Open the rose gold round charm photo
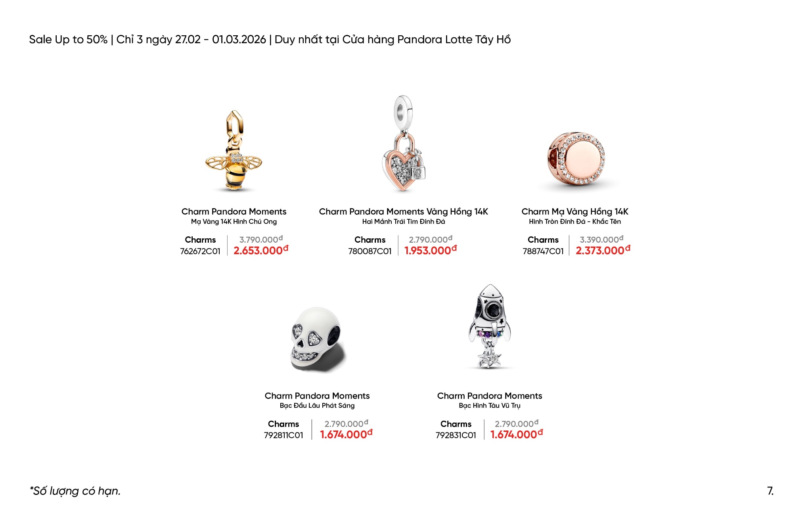 pos(576,159)
